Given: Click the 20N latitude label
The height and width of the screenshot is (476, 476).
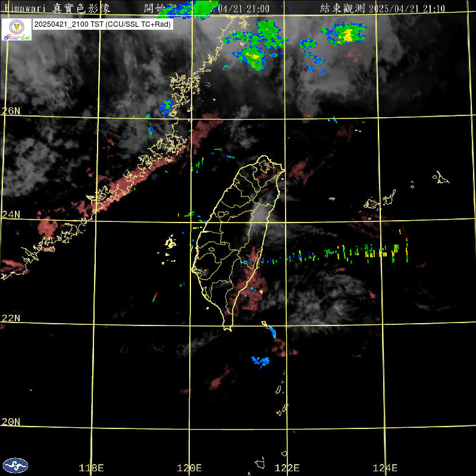Looking at the screenshot, I should click(x=11, y=422).
